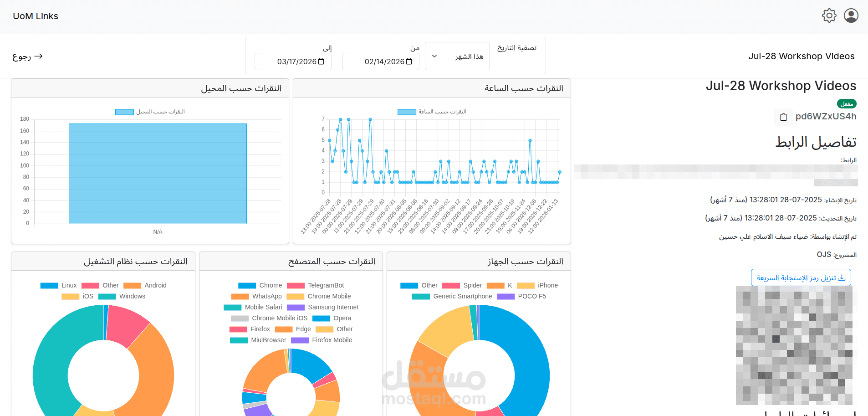The height and width of the screenshot is (416, 868).
Task: Toggle Android legend in OS chart
Action: pyautogui.click(x=145, y=285)
